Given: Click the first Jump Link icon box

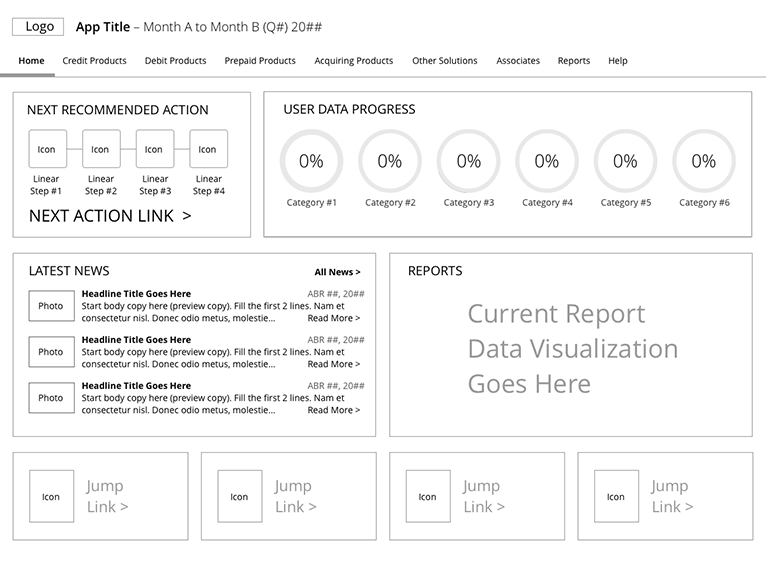Looking at the screenshot, I should pyautogui.click(x=51, y=496).
